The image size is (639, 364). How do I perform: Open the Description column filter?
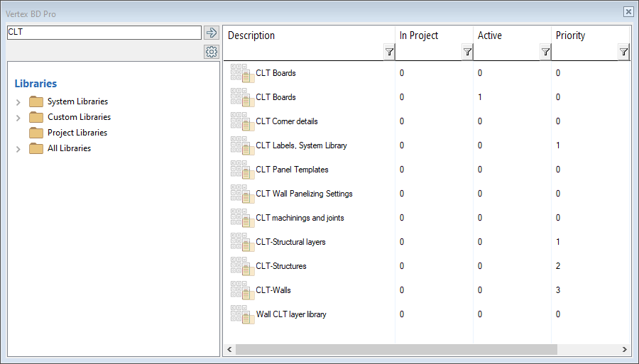point(389,52)
